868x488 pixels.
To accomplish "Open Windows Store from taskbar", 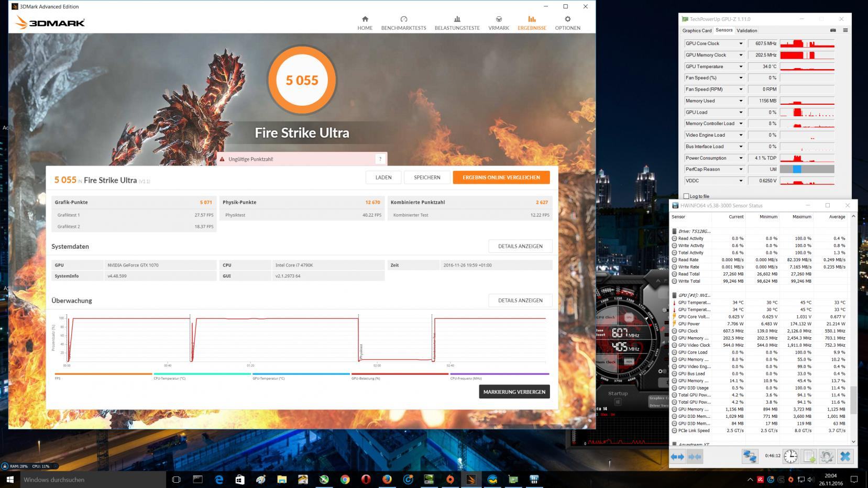I will coord(240,479).
